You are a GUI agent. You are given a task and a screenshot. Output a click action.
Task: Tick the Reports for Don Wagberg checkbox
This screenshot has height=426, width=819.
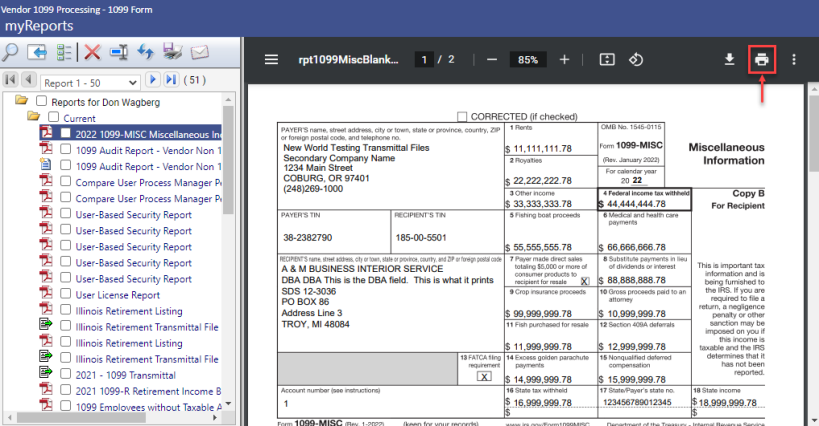tap(41, 101)
